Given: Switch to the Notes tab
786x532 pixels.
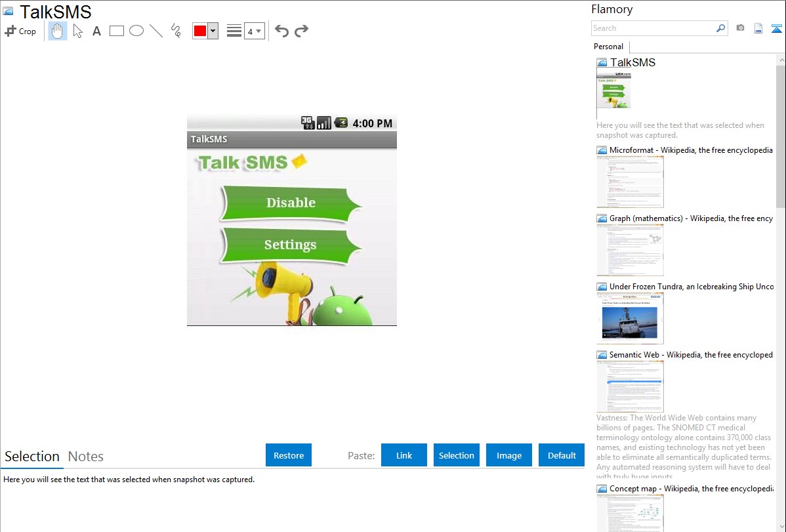Looking at the screenshot, I should pyautogui.click(x=86, y=457).
